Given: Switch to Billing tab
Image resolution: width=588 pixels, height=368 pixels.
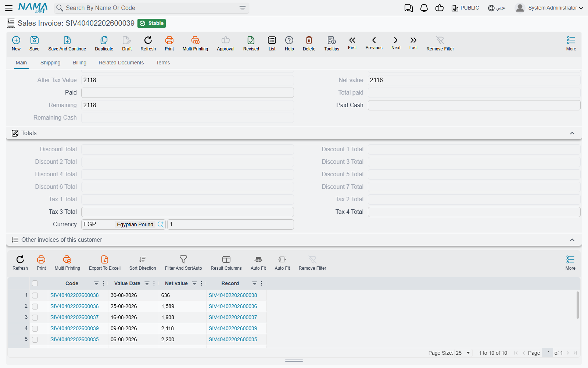Looking at the screenshot, I should pos(79,63).
